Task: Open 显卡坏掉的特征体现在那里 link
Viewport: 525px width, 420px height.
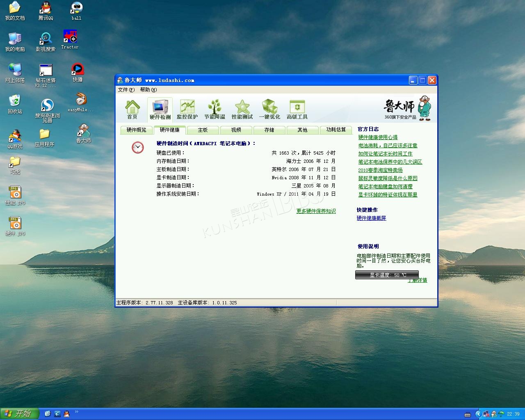Action: 388,195
